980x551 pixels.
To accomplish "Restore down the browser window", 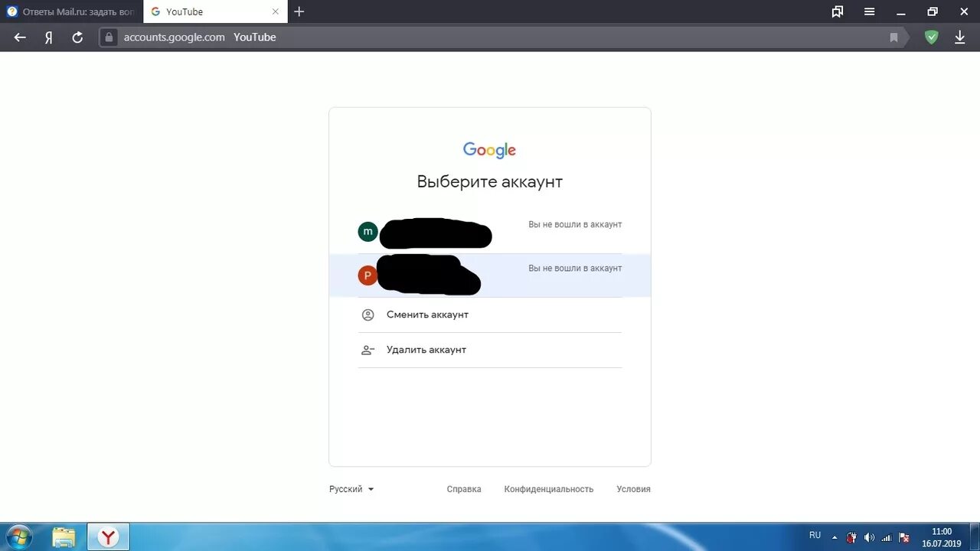I will (x=933, y=11).
